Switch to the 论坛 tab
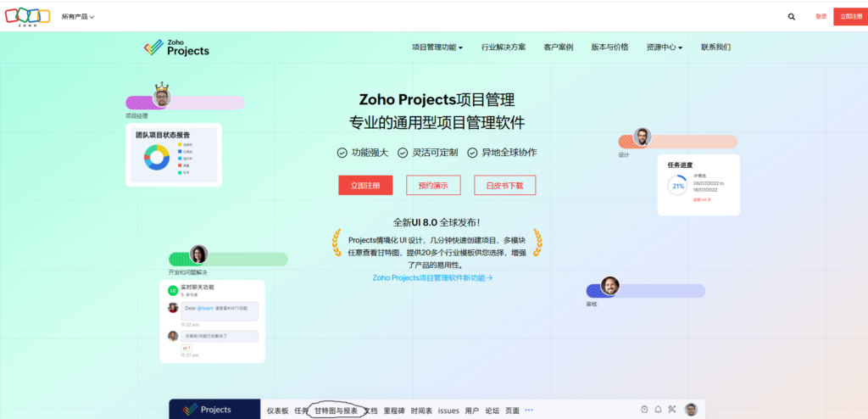 coord(492,411)
